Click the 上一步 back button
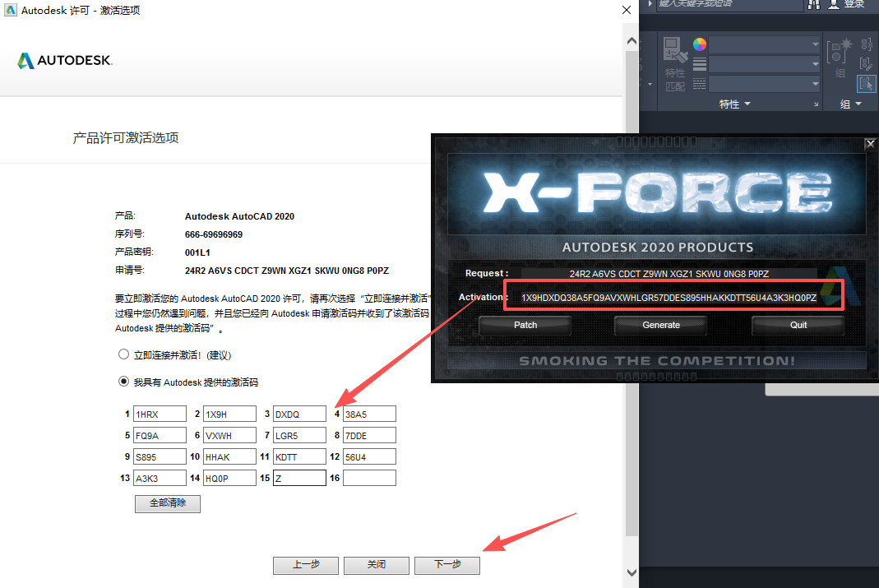879x588 pixels. pyautogui.click(x=306, y=565)
